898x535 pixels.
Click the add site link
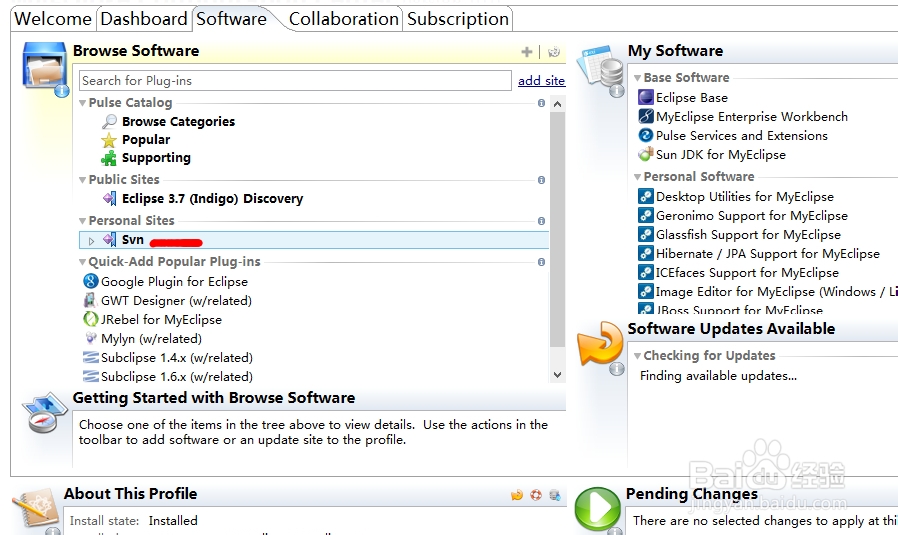coord(541,81)
